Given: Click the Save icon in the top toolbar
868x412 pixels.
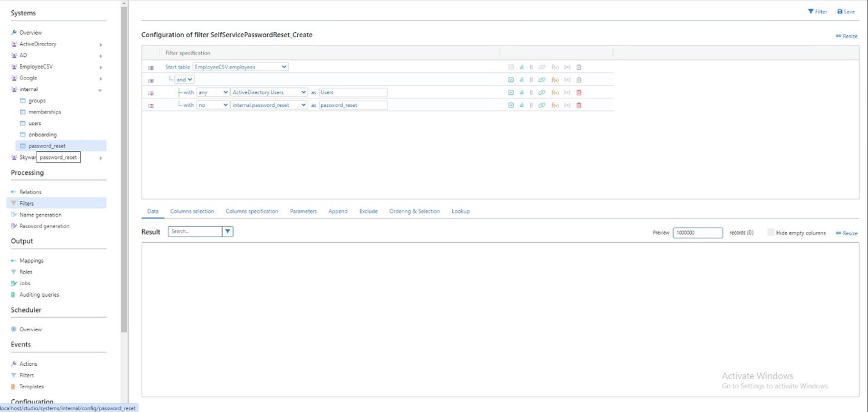Looking at the screenshot, I should (845, 12).
